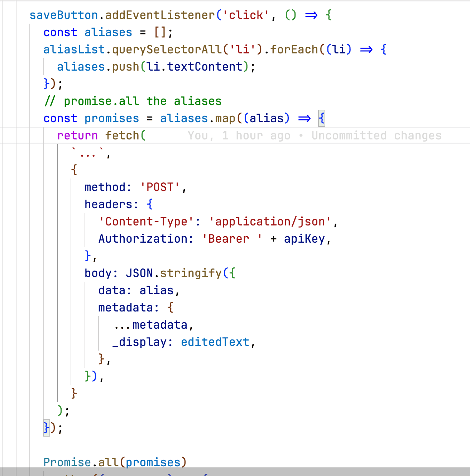Click the stringify method on JSON
Screen dimensions: 470x476
191,273
